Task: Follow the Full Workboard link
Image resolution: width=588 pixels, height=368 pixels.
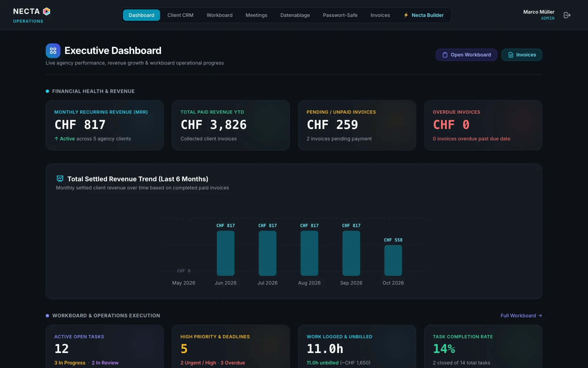Action: tap(521, 316)
